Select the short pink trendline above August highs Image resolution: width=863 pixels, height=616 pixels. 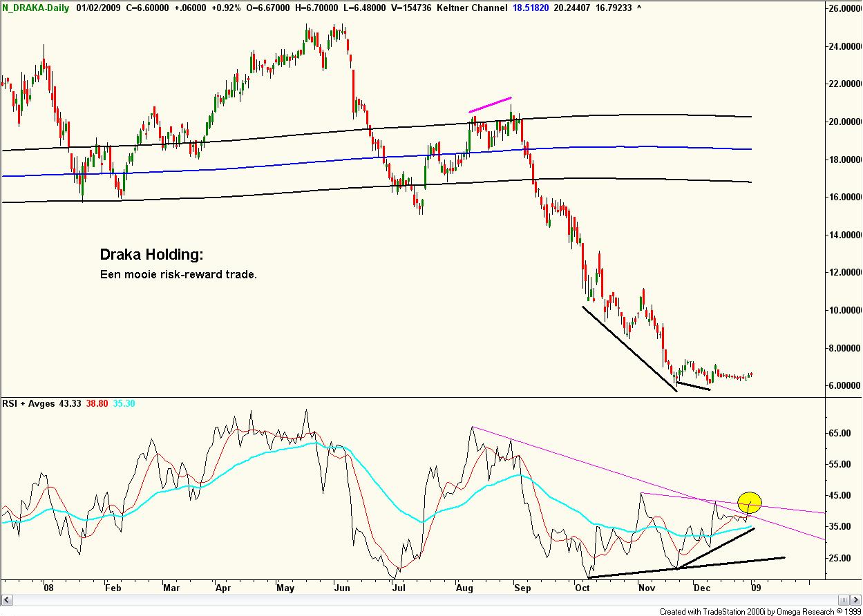coord(490,104)
